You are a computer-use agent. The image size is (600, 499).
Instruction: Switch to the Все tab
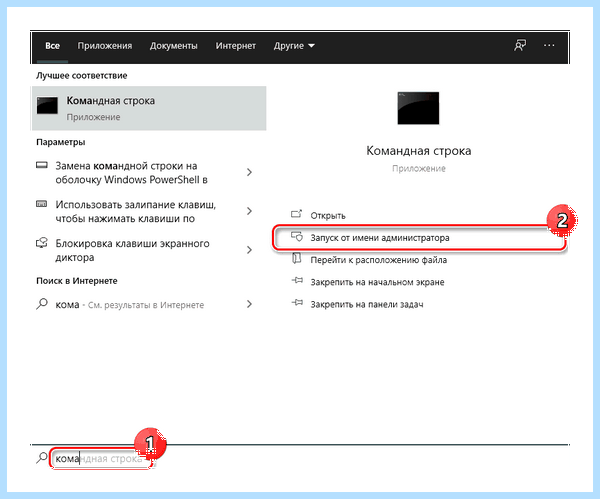(52, 46)
